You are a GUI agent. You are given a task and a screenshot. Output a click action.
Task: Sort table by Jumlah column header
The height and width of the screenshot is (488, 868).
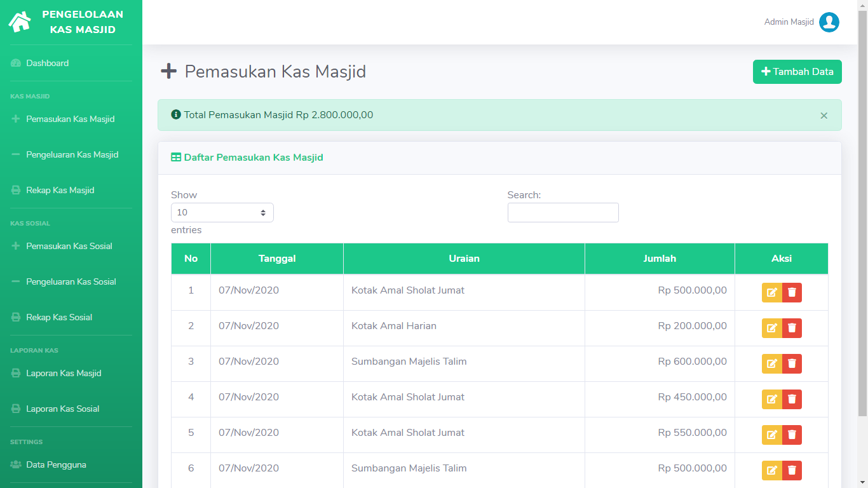660,259
